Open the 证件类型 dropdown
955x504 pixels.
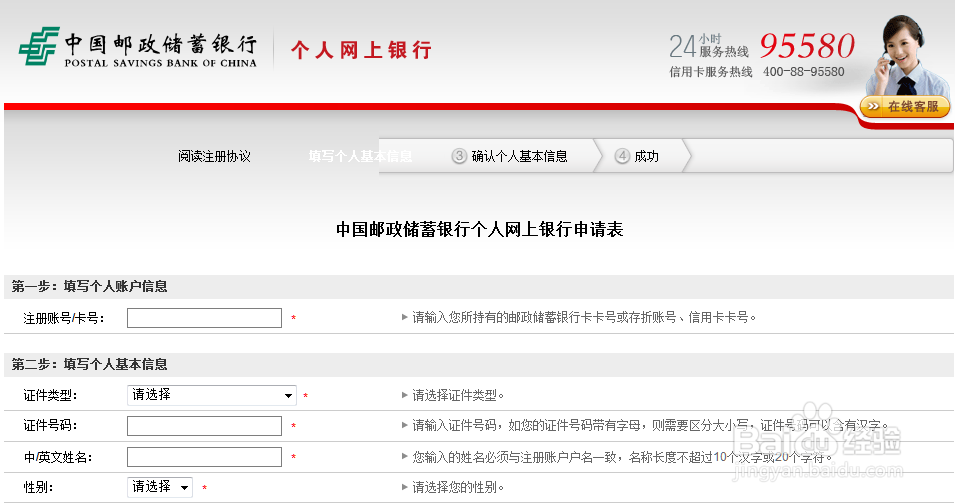211,395
